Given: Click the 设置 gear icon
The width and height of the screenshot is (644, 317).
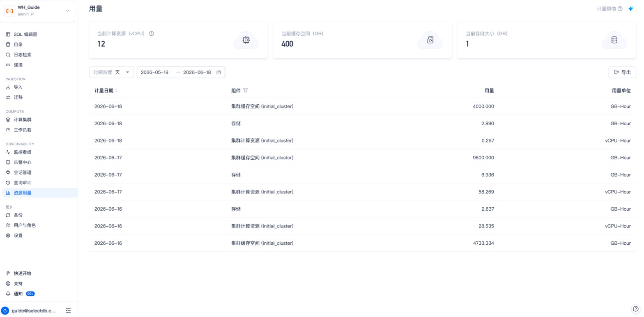Looking at the screenshot, I should click(x=8, y=235).
